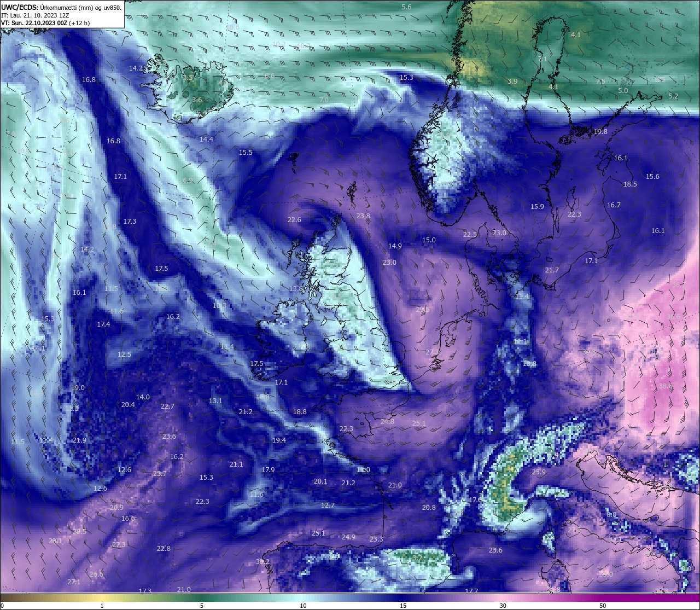Click the 5.0 map value
The height and width of the screenshot is (610, 700).
[623, 91]
